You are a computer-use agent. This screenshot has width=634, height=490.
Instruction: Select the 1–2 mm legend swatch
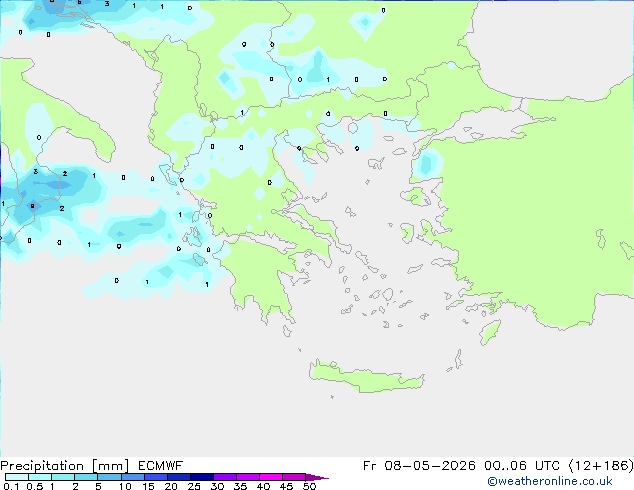[x=63, y=477]
